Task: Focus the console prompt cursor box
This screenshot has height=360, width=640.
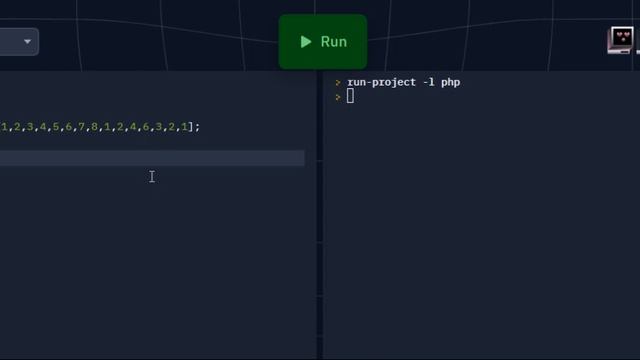Action: click(x=350, y=96)
